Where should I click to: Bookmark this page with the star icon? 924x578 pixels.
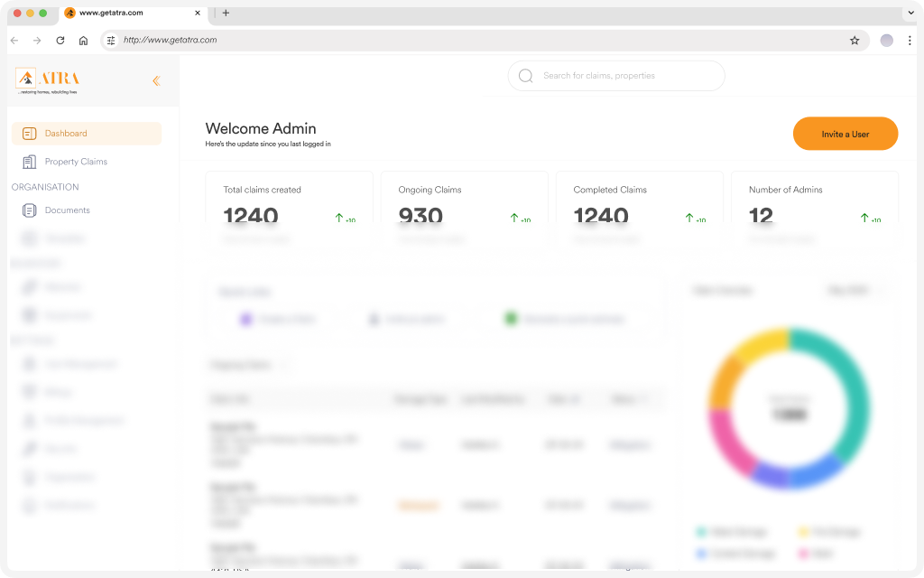(x=855, y=41)
